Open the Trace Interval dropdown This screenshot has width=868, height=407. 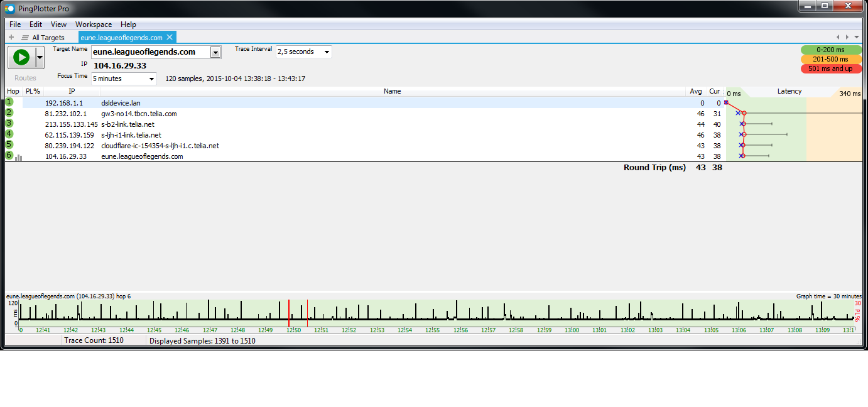coord(327,52)
